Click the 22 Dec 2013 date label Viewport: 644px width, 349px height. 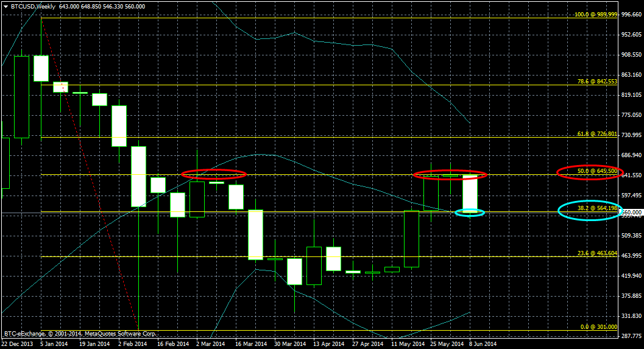(16, 344)
